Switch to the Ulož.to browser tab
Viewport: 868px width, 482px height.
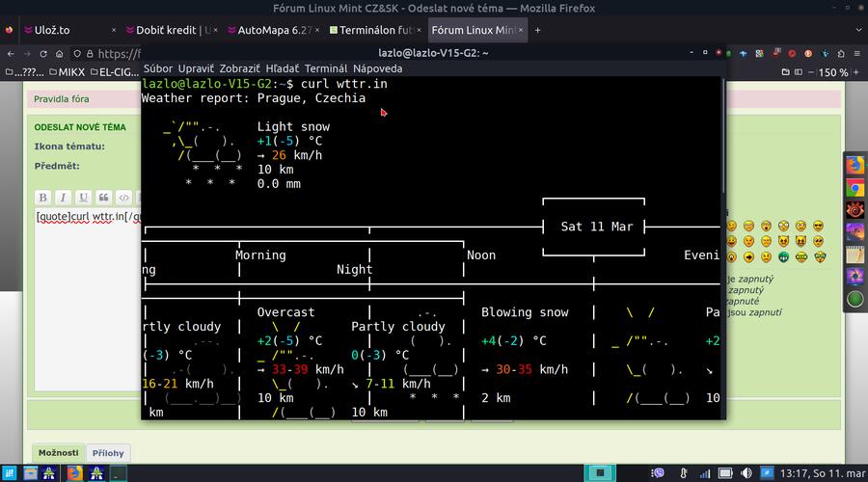[53, 30]
